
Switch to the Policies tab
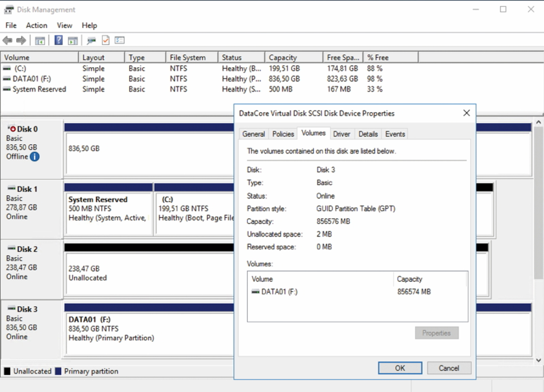283,134
